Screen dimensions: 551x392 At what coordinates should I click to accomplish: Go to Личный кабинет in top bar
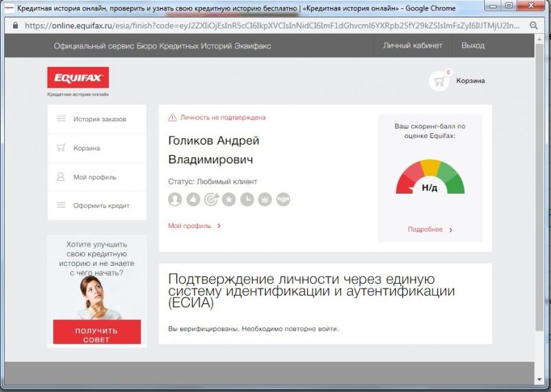[x=413, y=45]
